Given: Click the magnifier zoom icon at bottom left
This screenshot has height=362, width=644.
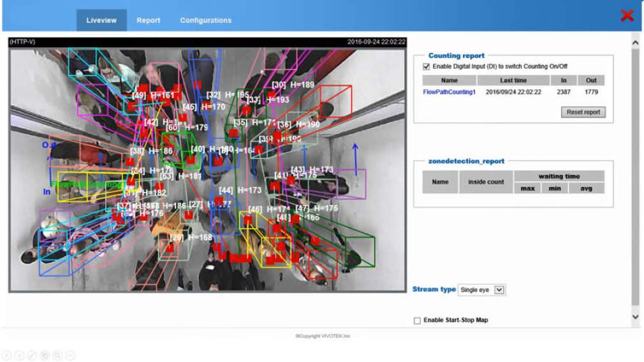Looking at the screenshot, I should (x=57, y=355).
